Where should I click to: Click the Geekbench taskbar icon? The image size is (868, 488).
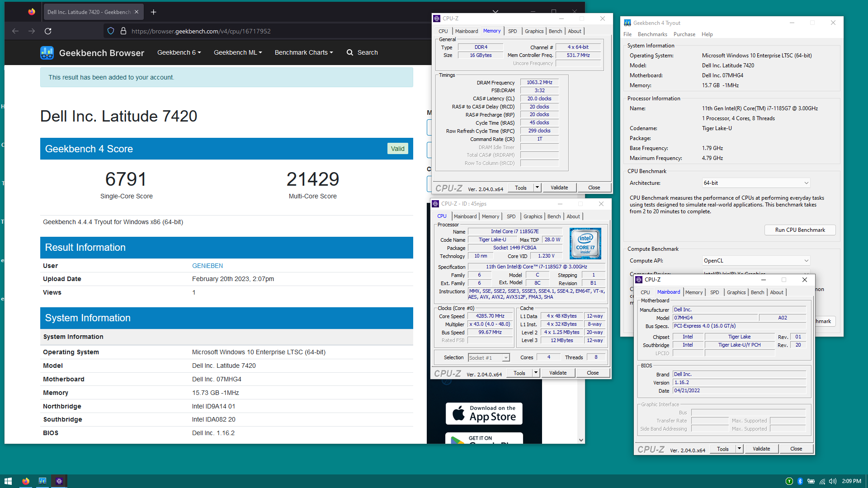point(42,481)
